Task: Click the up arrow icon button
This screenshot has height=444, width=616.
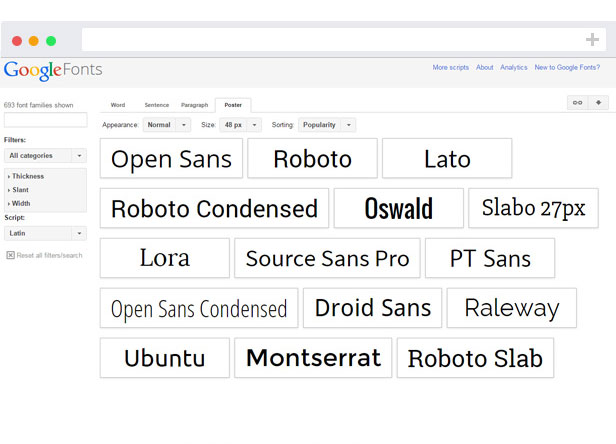Action: [599, 103]
